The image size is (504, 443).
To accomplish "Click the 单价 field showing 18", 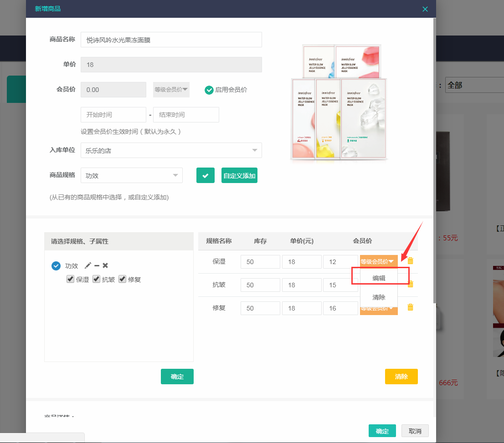I will click(x=171, y=65).
